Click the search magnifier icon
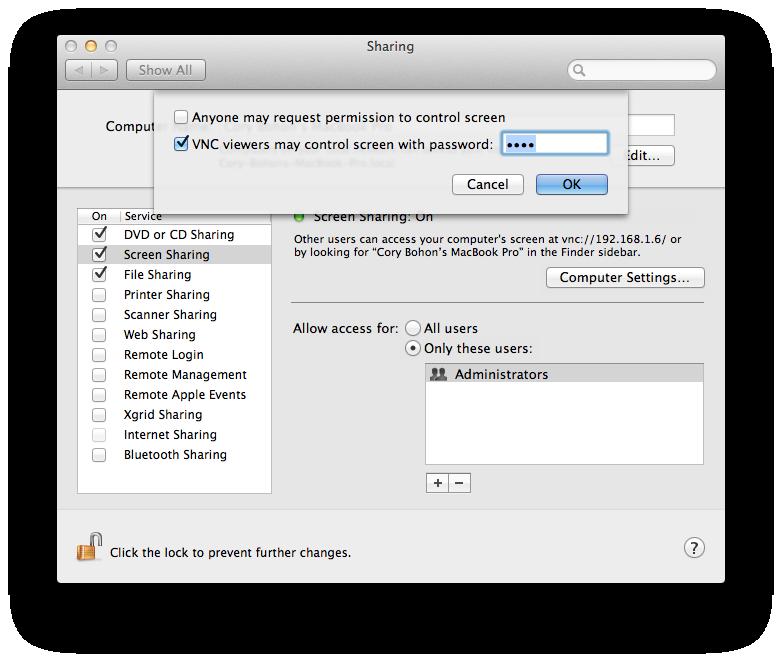 pos(579,70)
